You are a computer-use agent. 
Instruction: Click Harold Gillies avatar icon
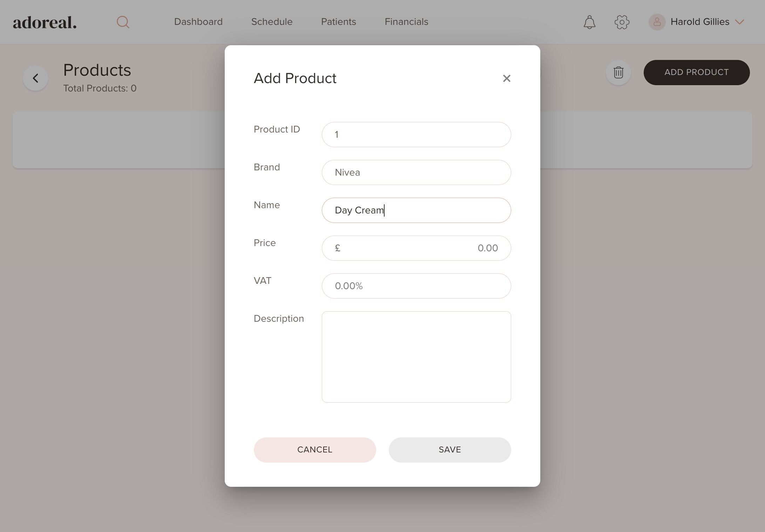pos(657,22)
